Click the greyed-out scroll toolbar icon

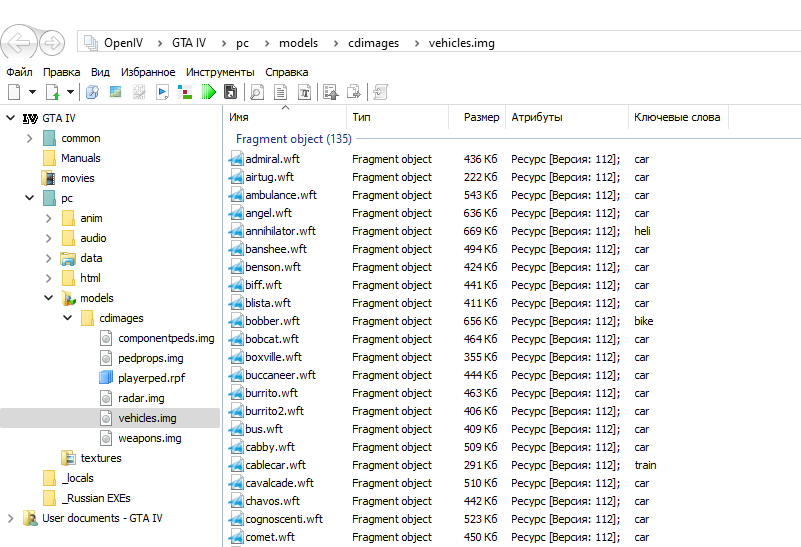pyautogui.click(x=381, y=92)
